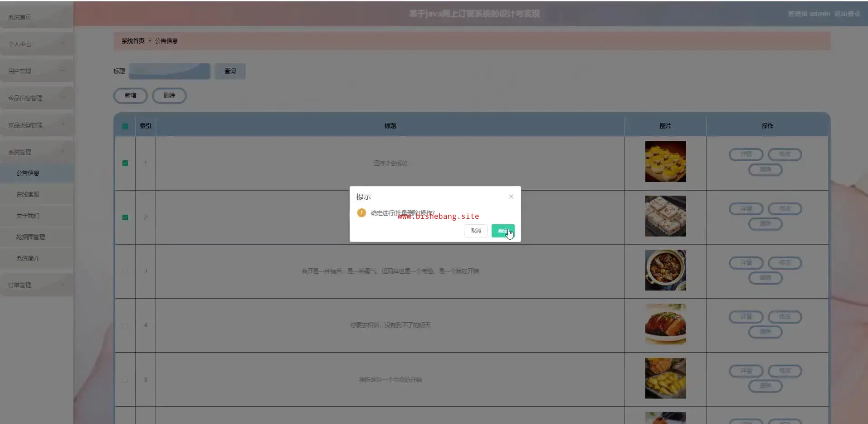This screenshot has width=868, height=424.
Task: Check the checkbox for row 5
Action: click(x=125, y=380)
